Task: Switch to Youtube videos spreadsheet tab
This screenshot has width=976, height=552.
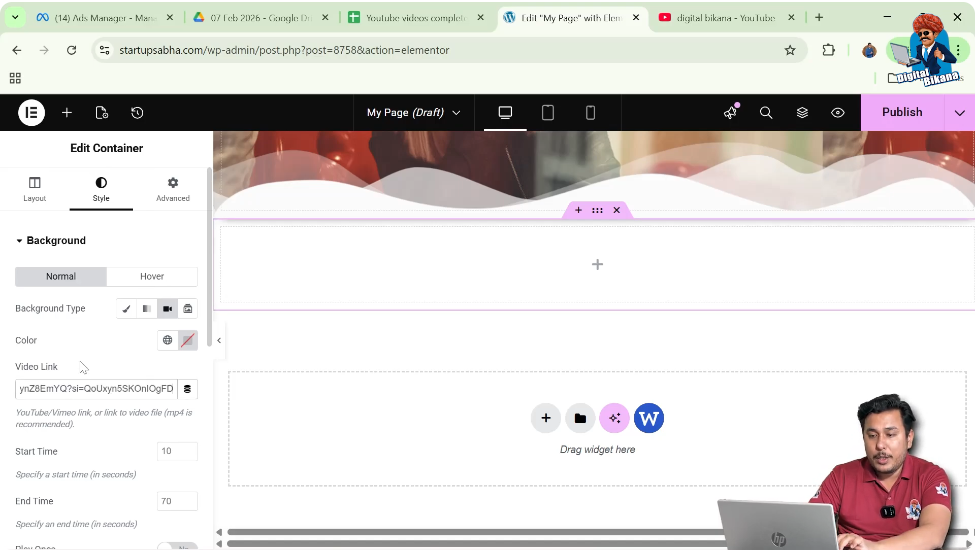Action: tap(416, 17)
